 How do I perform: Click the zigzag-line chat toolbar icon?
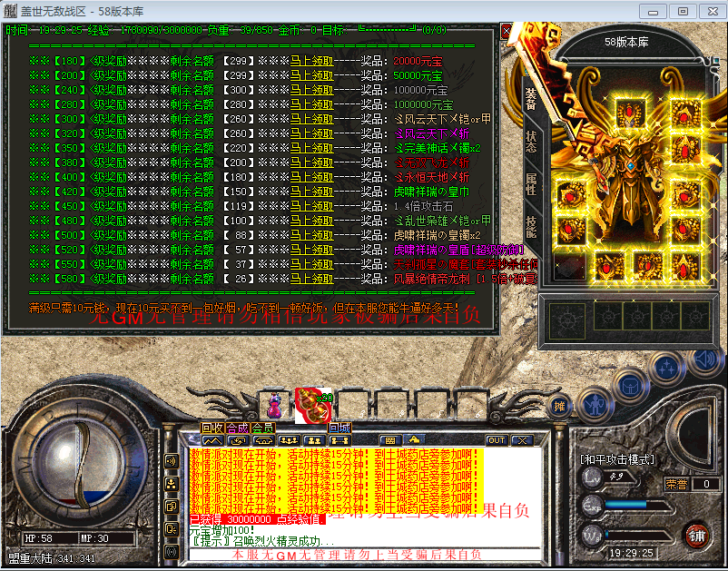(212, 440)
